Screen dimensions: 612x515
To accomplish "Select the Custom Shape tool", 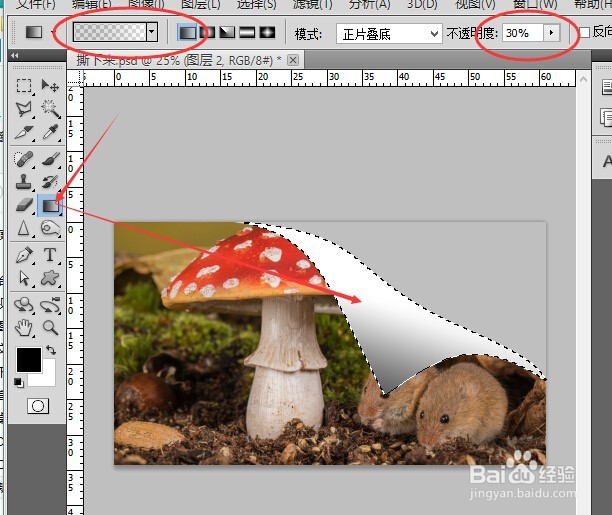I will coord(50,278).
